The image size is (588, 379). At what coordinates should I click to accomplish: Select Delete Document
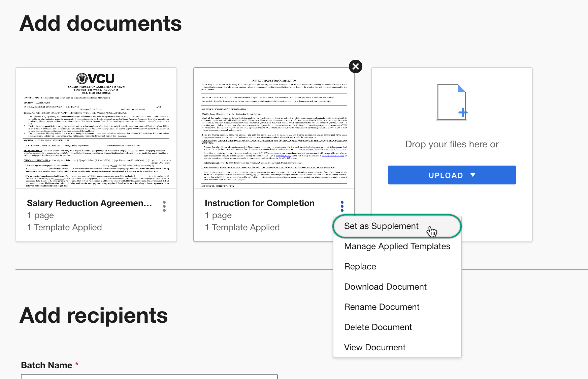click(x=397, y=327)
